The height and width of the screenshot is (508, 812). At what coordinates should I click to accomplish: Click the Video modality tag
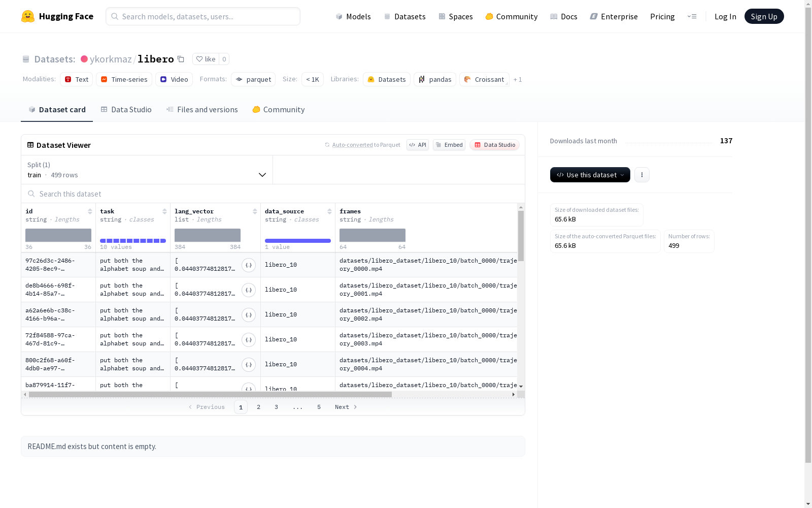[174, 79]
